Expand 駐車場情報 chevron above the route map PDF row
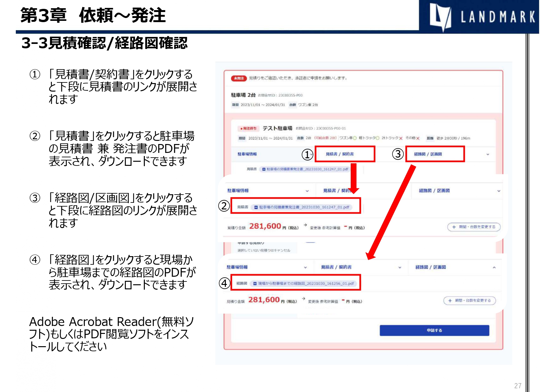This screenshot has width=555, height=392. (305, 268)
